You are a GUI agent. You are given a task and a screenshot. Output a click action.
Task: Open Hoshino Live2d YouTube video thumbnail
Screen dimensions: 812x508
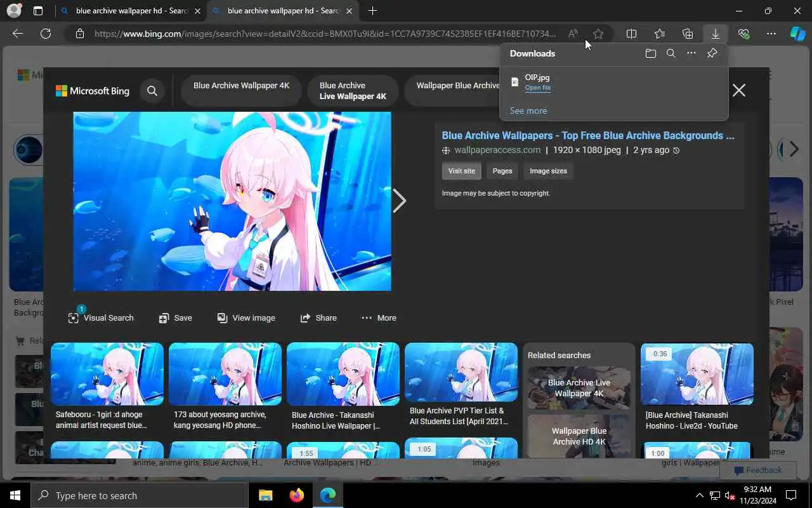click(x=697, y=374)
